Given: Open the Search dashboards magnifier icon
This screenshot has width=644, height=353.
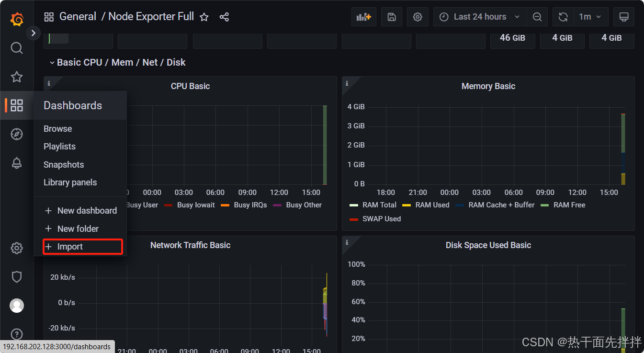Looking at the screenshot, I should click(17, 48).
